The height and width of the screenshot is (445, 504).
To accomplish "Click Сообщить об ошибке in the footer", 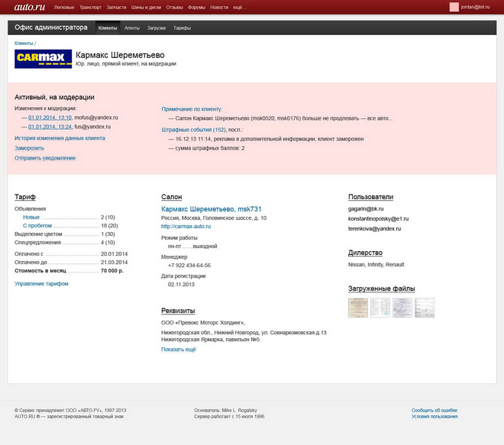I will click(435, 411).
